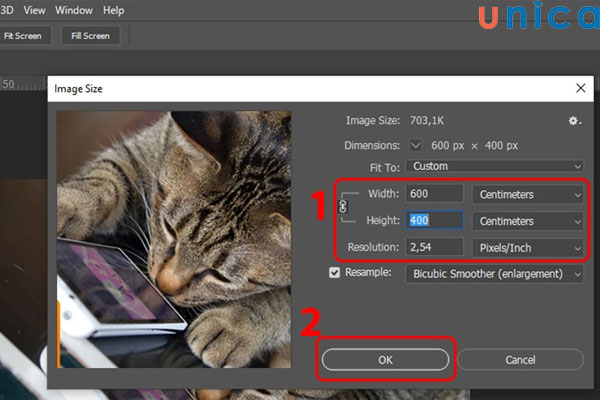The width and height of the screenshot is (600, 400).
Task: Open the View menu
Action: coord(35,10)
